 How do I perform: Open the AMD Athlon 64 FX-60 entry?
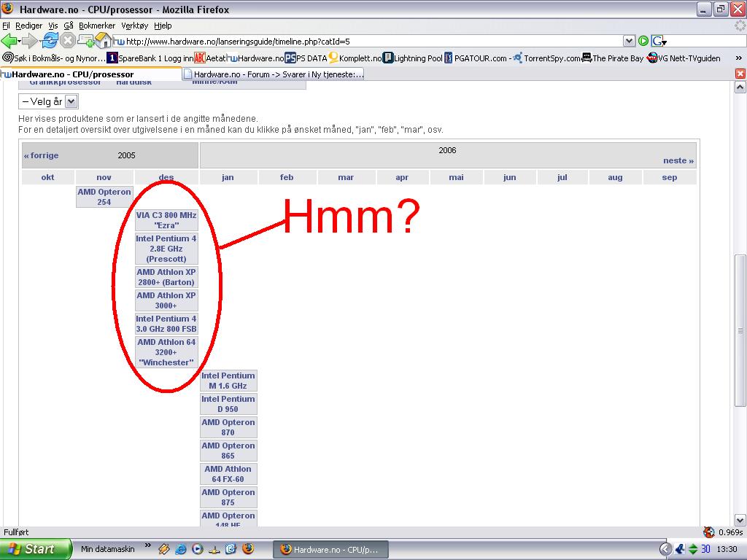tap(228, 474)
